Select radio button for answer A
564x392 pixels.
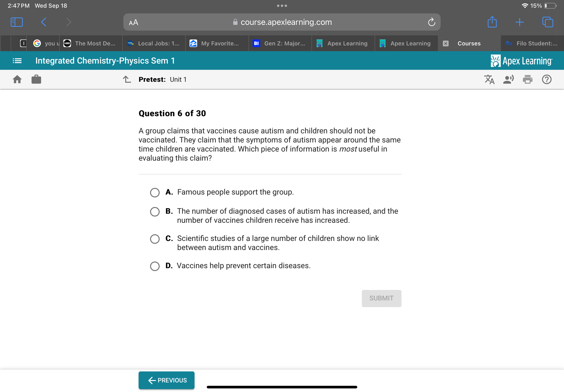(155, 192)
